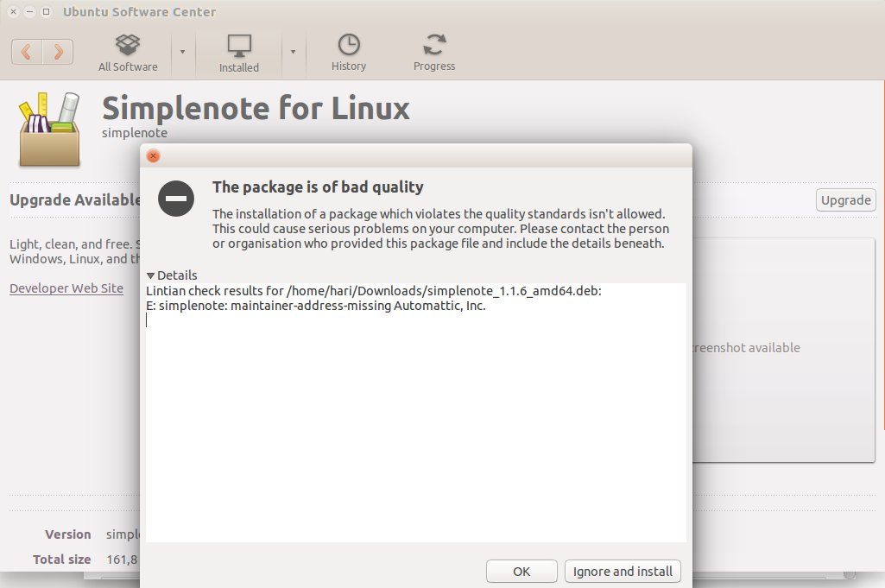This screenshot has width=885, height=588.
Task: Go back with the left arrow button
Action: [x=27, y=52]
